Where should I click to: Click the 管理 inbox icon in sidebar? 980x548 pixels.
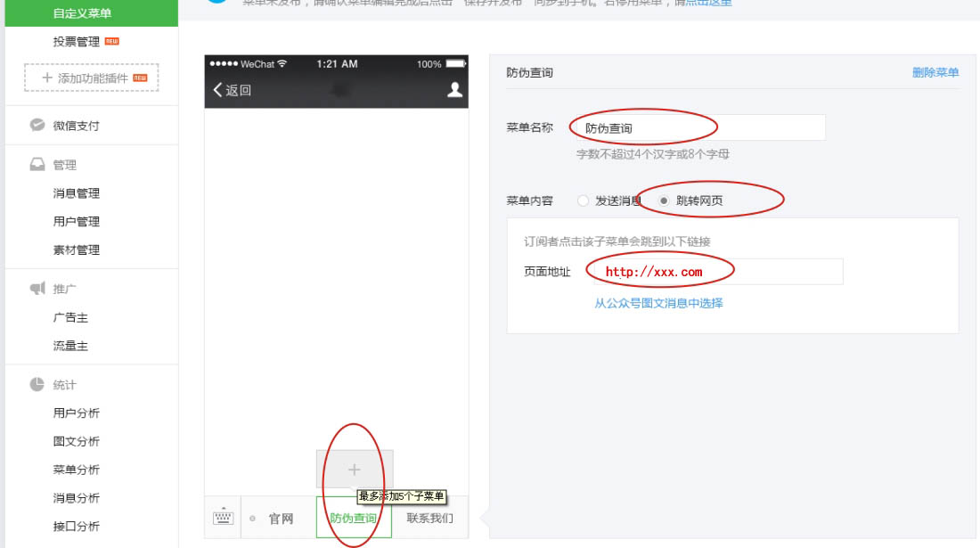tap(37, 165)
